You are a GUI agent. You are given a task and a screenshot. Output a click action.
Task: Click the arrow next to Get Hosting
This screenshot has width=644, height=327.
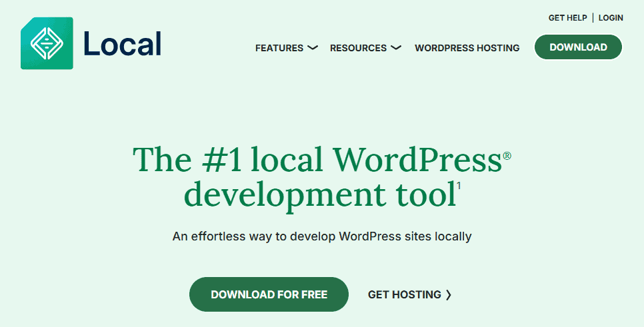[449, 294]
